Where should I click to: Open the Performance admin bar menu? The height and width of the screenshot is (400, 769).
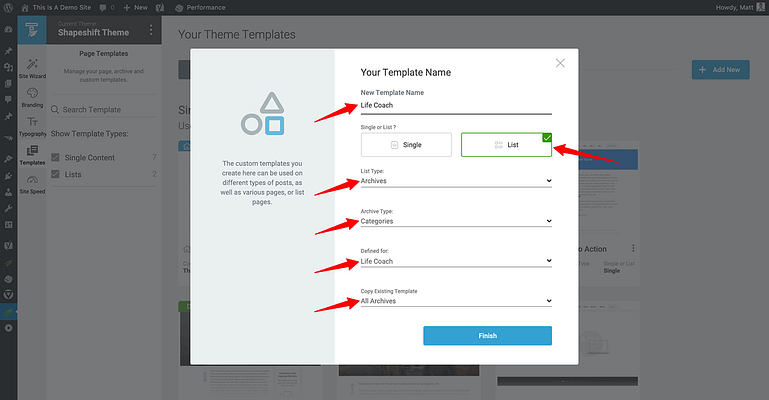(x=205, y=7)
